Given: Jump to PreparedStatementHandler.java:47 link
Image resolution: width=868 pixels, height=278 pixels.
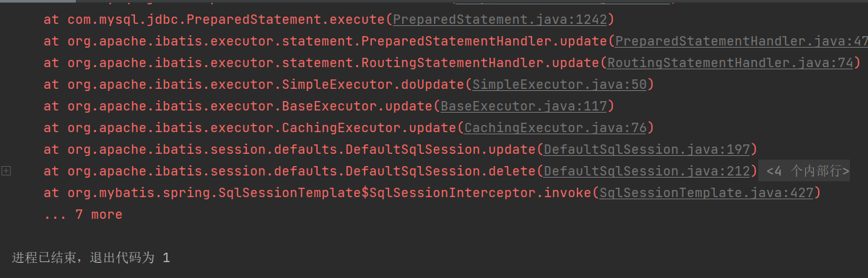Looking at the screenshot, I should click(x=741, y=41).
